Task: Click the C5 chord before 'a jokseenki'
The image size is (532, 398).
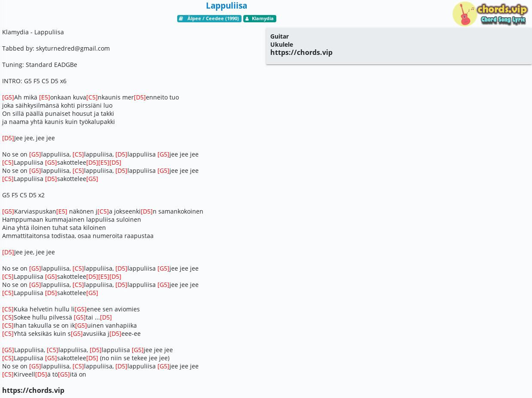Action: (x=103, y=211)
